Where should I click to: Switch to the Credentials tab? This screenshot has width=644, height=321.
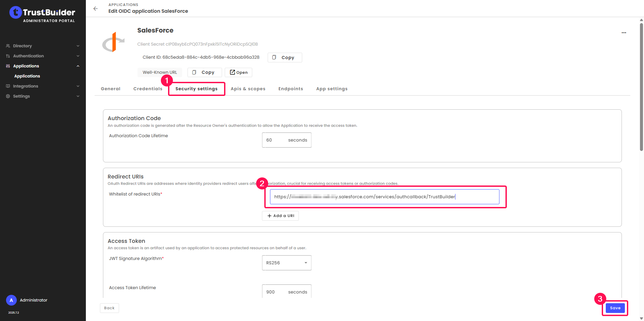[x=148, y=89]
